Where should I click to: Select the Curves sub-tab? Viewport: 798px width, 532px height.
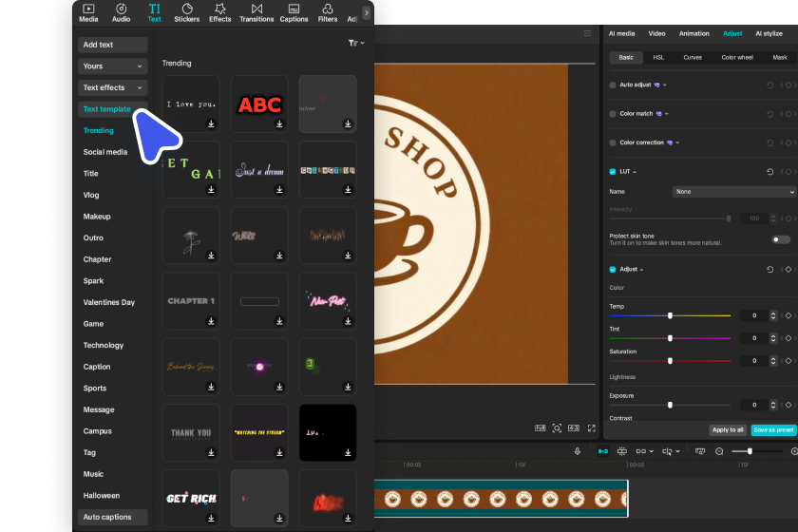click(x=693, y=58)
